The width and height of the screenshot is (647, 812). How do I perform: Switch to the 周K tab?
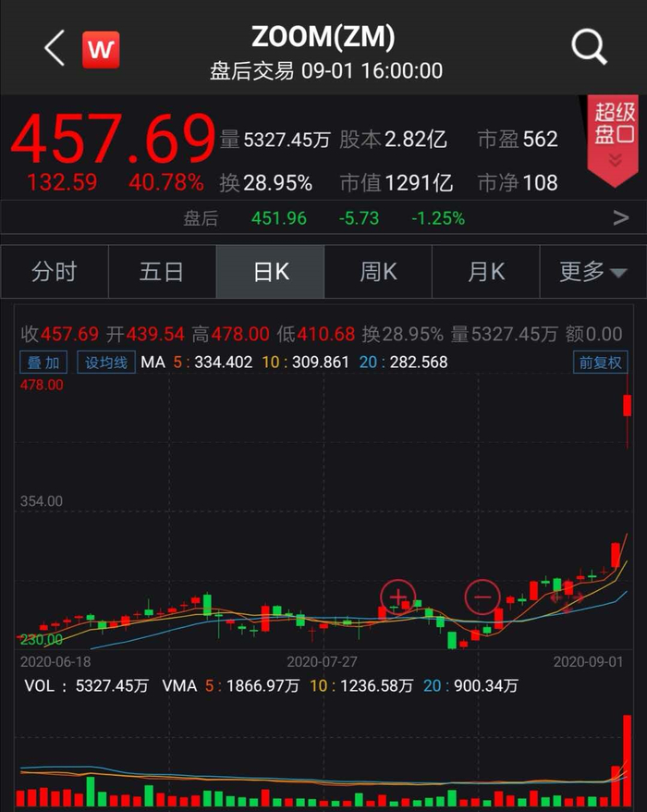(x=378, y=271)
